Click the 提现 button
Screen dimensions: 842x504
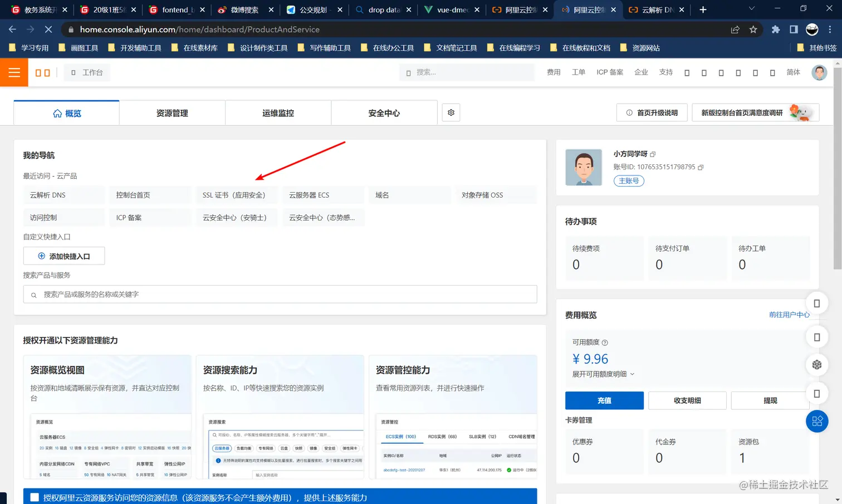pyautogui.click(x=770, y=400)
